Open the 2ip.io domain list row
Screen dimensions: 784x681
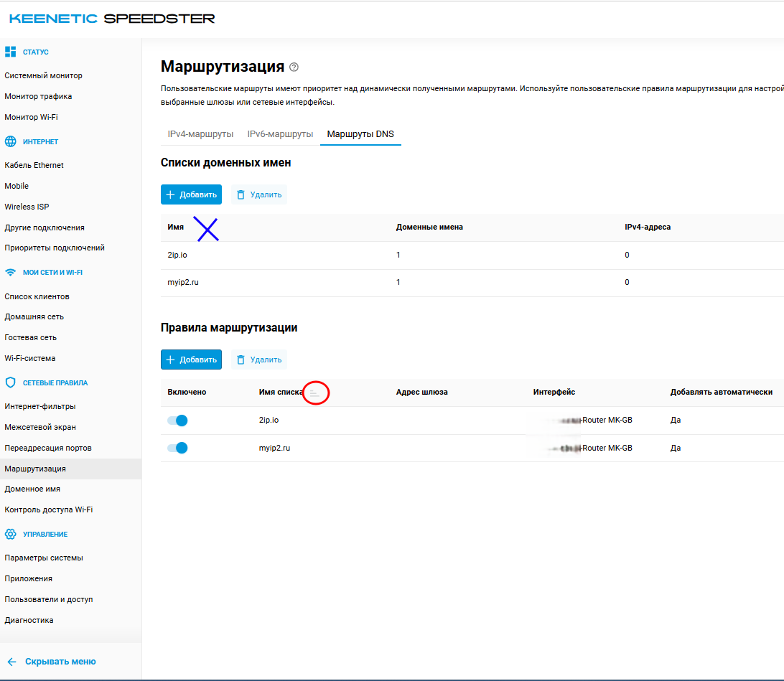point(177,255)
